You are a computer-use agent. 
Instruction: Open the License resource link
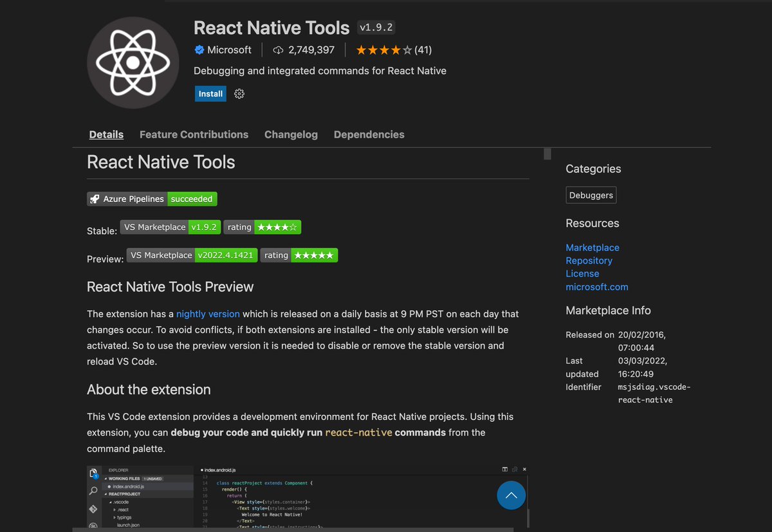tap(582, 273)
